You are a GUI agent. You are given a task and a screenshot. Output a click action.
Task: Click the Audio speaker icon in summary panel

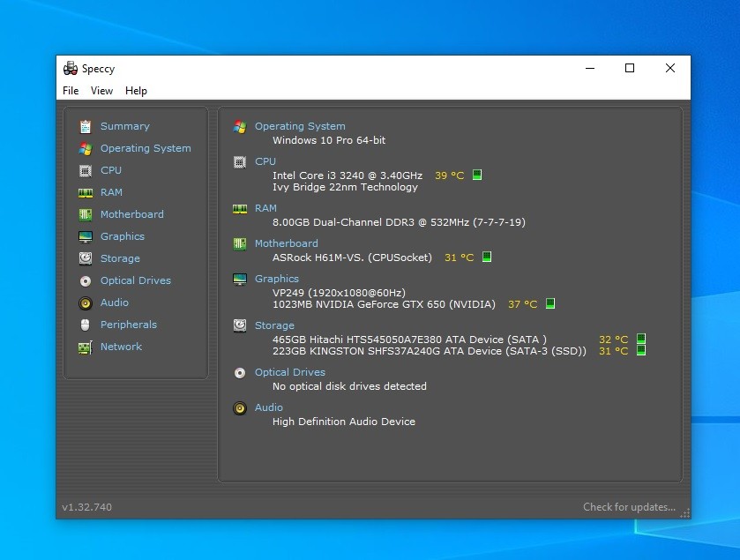tap(240, 408)
